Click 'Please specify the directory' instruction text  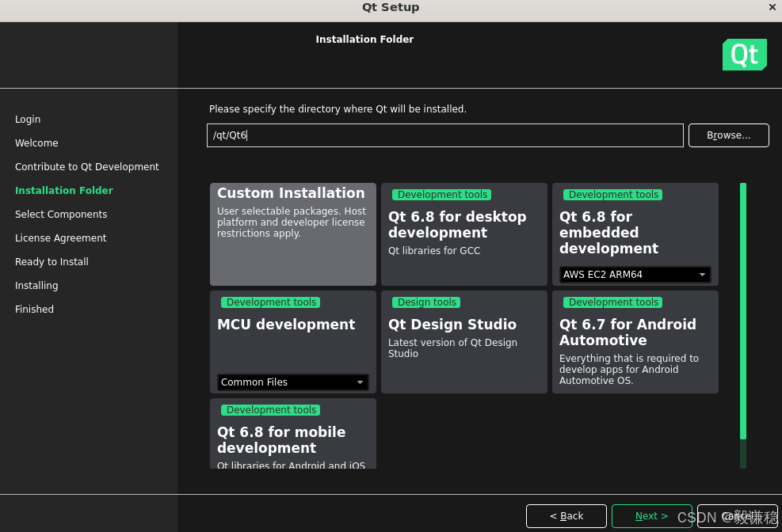(338, 109)
